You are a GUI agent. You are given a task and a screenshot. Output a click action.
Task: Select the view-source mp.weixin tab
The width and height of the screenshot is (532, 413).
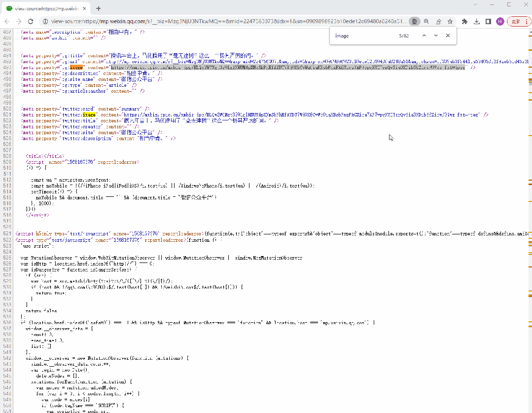coord(46,8)
